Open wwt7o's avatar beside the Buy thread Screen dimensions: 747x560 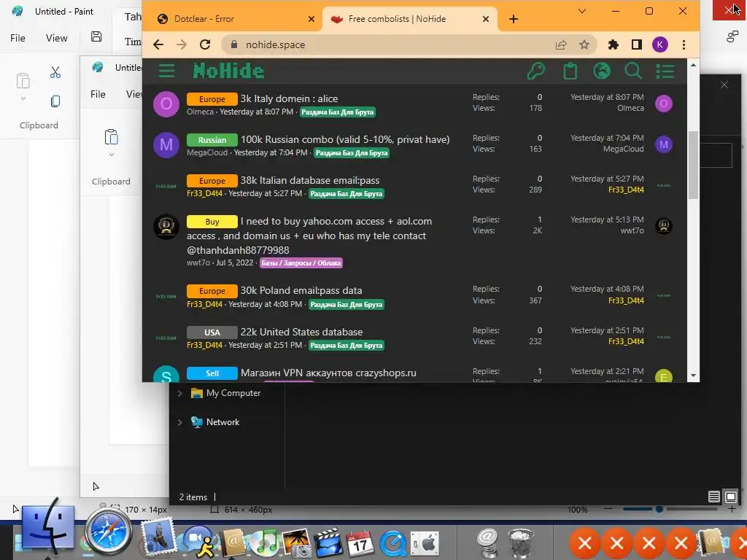(166, 226)
